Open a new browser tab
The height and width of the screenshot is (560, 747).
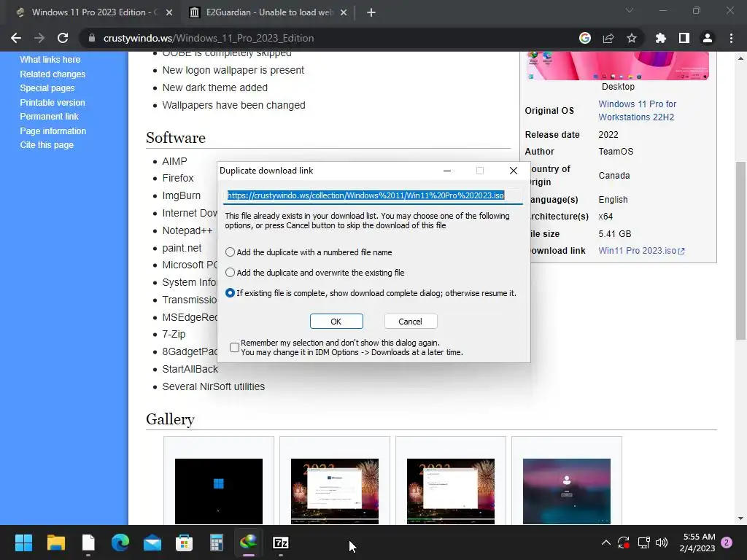[371, 12]
